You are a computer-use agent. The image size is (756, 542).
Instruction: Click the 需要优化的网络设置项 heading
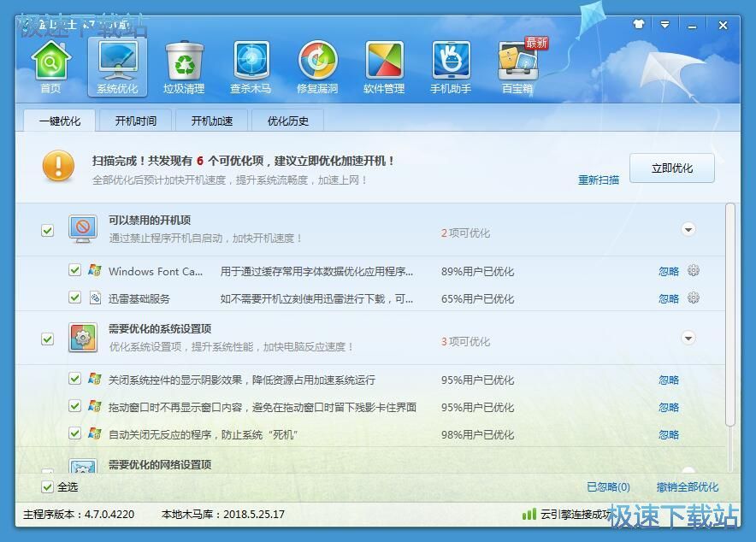coord(160,464)
